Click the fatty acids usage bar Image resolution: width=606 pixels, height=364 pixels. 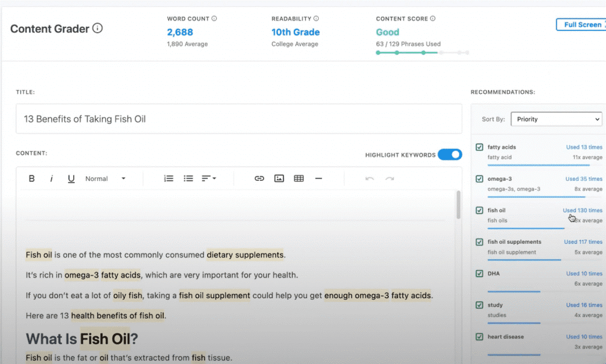tap(538, 165)
